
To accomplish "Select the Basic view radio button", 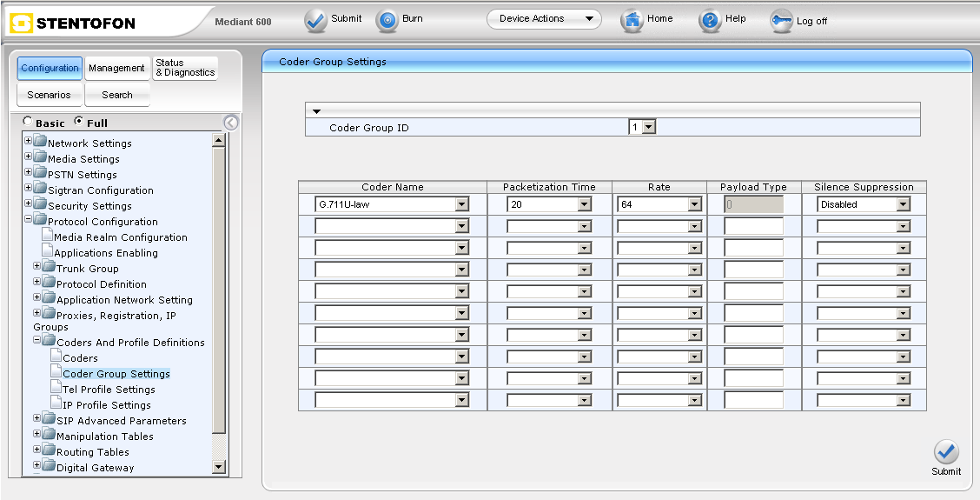I will [x=28, y=122].
